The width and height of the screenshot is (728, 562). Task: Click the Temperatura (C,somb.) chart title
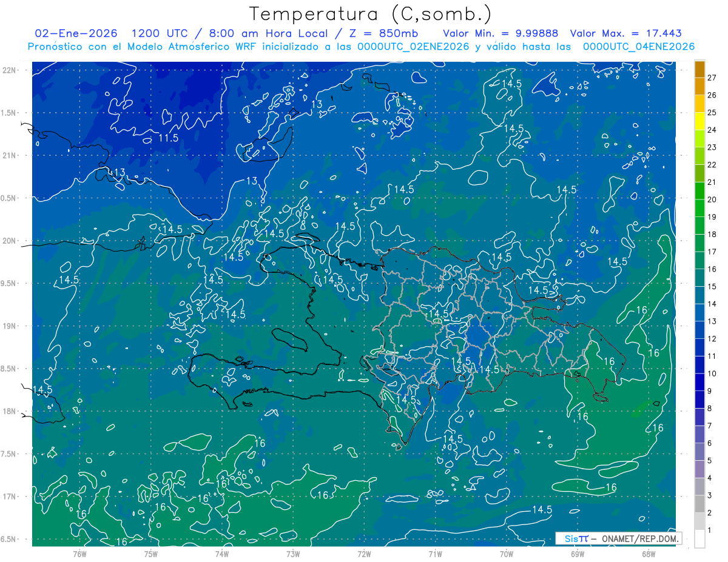[371, 15]
